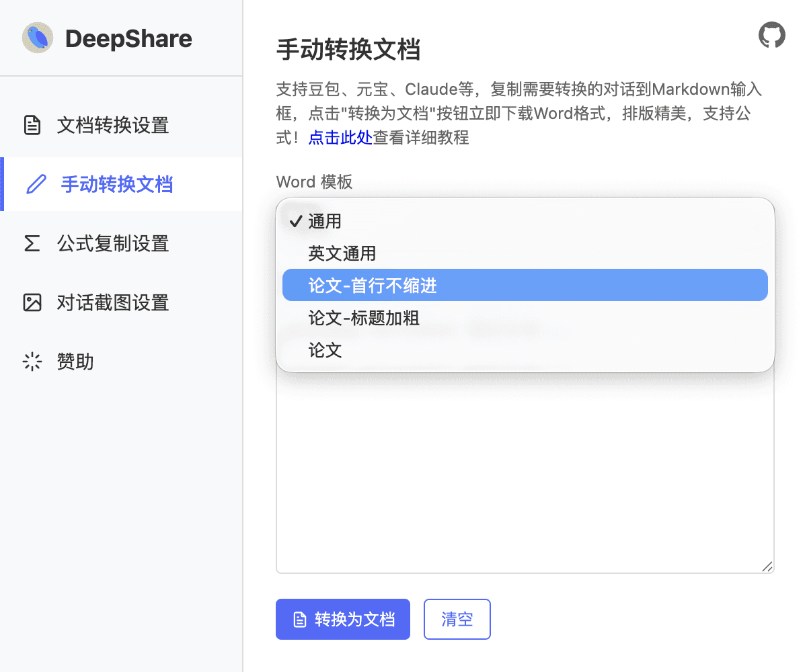Click the 转换为文档 button label
Image resolution: width=807 pixels, height=672 pixels.
point(354,620)
